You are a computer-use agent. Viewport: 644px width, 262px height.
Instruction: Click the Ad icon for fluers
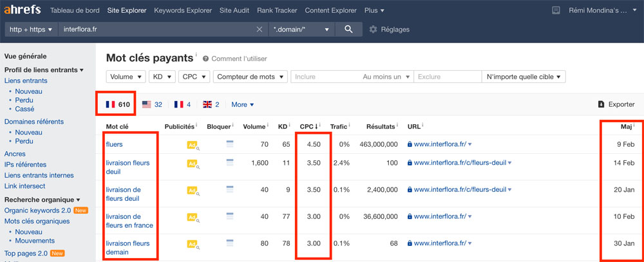pos(193,145)
